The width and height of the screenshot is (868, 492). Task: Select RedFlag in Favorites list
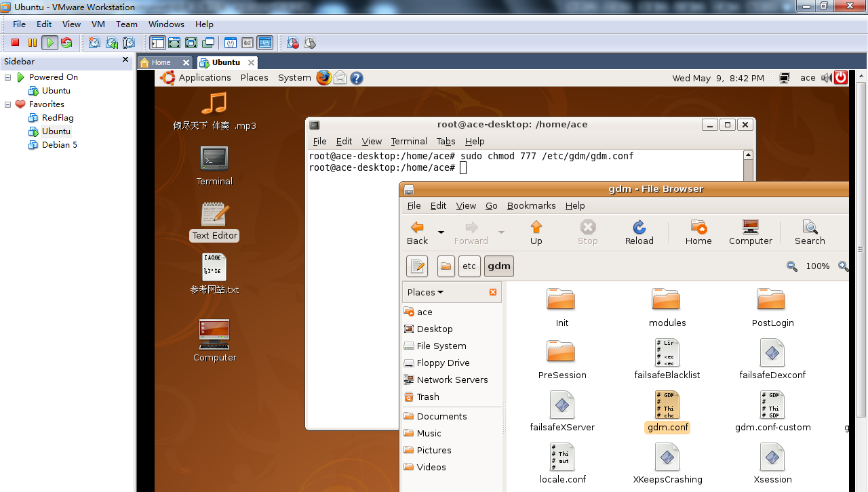coord(58,118)
